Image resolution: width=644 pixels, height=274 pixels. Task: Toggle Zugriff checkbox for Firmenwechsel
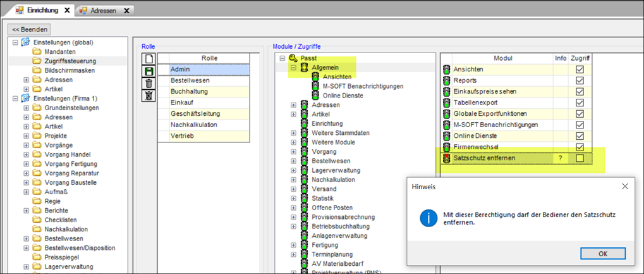[x=580, y=147]
